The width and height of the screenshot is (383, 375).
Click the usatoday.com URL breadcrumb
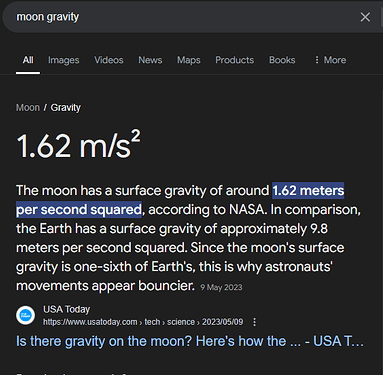click(x=143, y=322)
